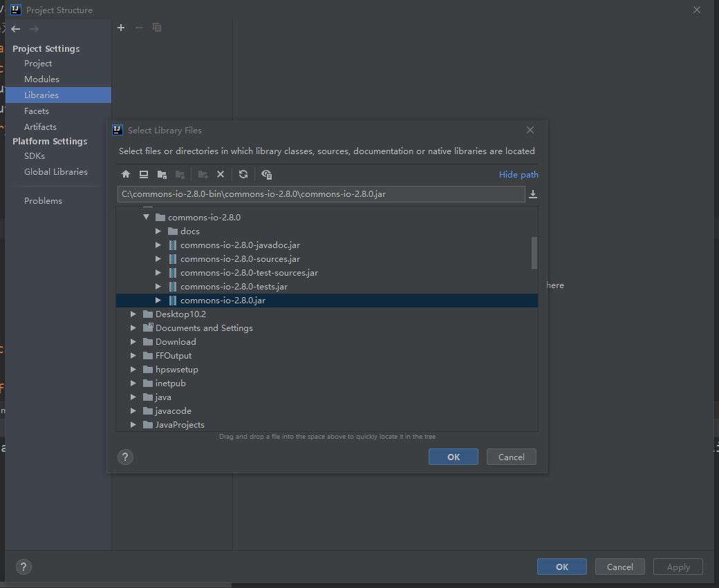
Task: Expand the Download folder arrow
Action: pos(133,342)
